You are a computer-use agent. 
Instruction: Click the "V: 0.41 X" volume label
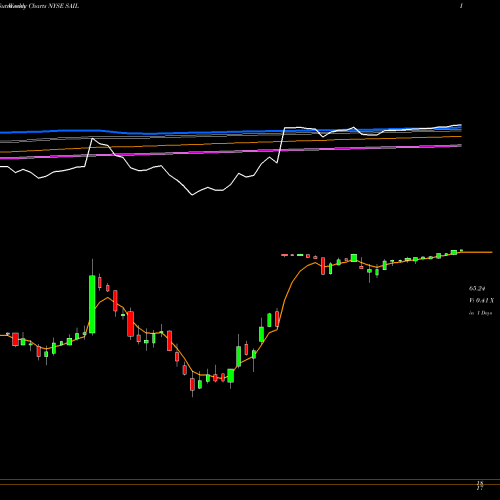[481, 301]
